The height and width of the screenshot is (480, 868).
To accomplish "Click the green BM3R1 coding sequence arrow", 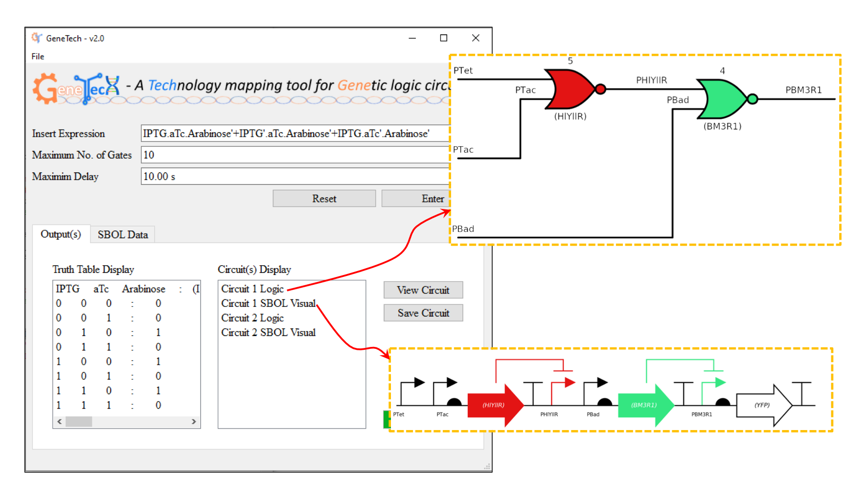I will click(645, 405).
